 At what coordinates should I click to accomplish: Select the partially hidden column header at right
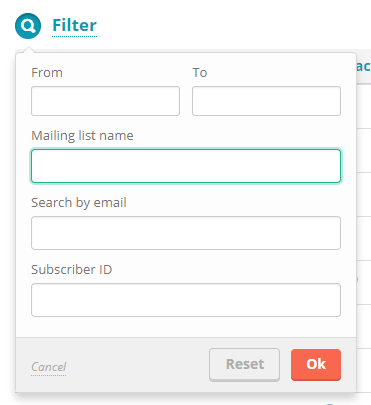pyautogui.click(x=363, y=67)
